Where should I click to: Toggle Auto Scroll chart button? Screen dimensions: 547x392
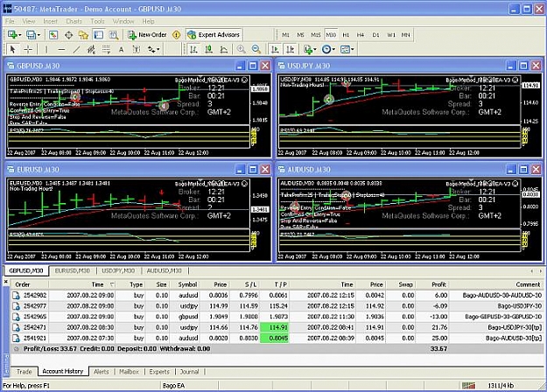click(x=275, y=50)
